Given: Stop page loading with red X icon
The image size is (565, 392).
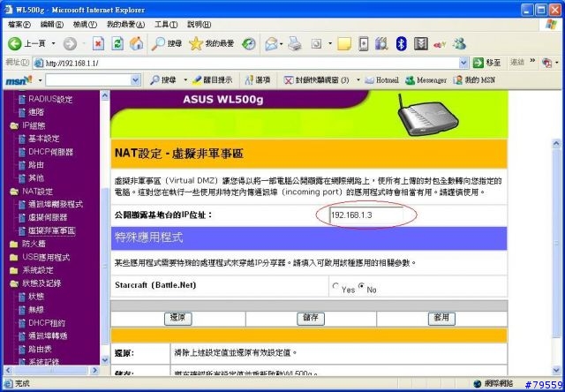Looking at the screenshot, I should coord(98,44).
